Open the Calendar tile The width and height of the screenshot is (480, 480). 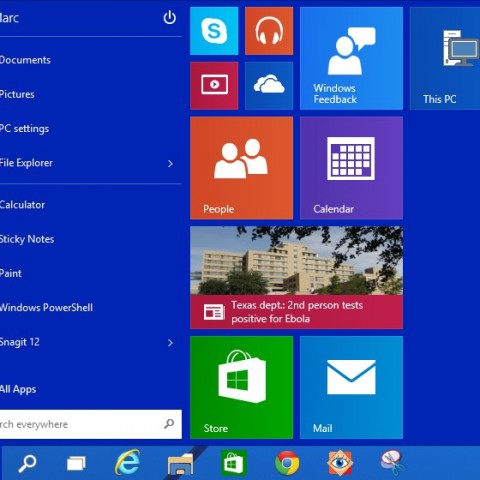point(351,168)
